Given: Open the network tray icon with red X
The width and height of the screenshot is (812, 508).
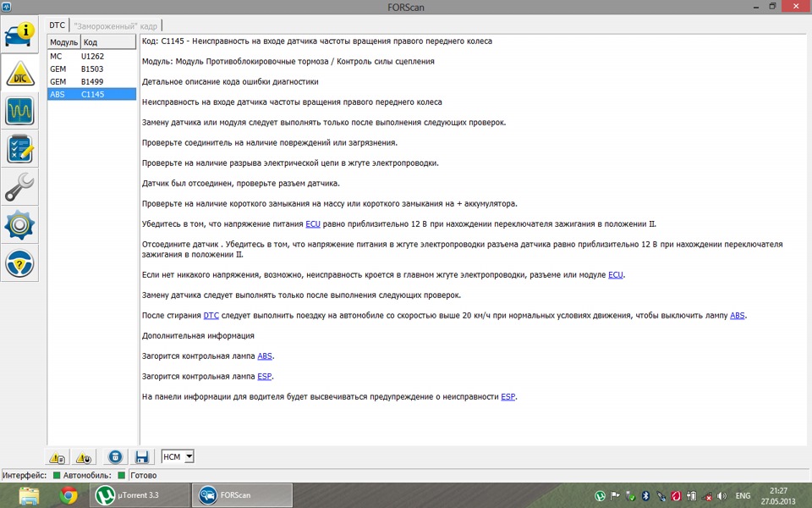Looking at the screenshot, I should 706,496.
